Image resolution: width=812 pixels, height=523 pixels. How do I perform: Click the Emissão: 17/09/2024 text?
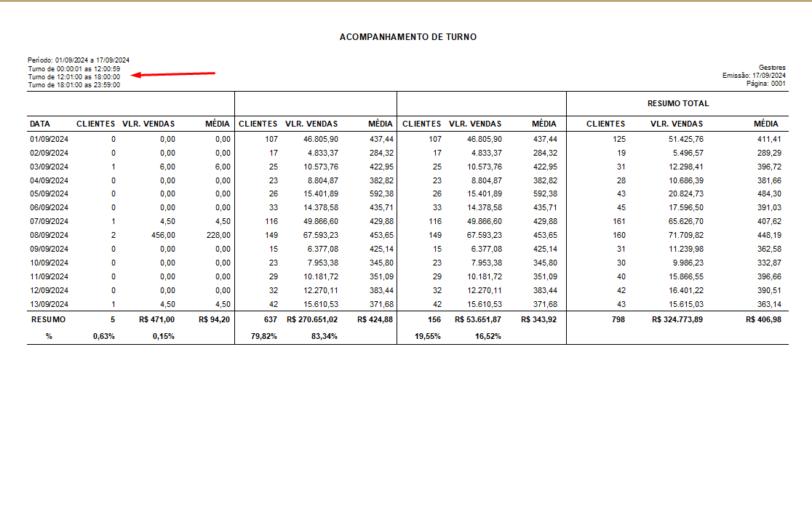pos(754,76)
